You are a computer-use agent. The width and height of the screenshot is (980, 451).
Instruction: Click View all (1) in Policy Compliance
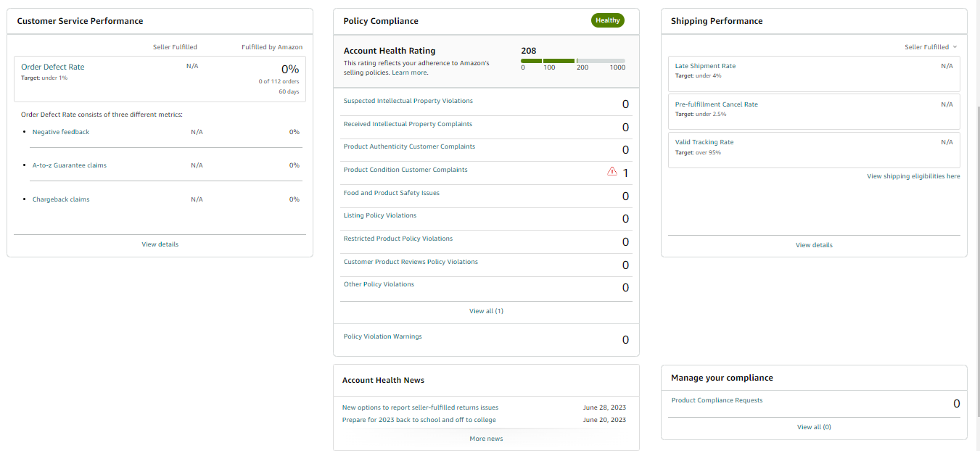click(486, 311)
